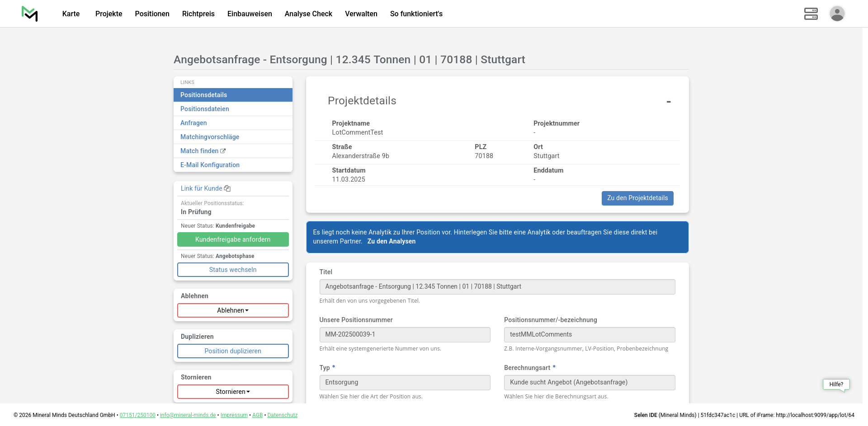
Task: Follow the Zu den Analysen link
Action: pos(391,241)
